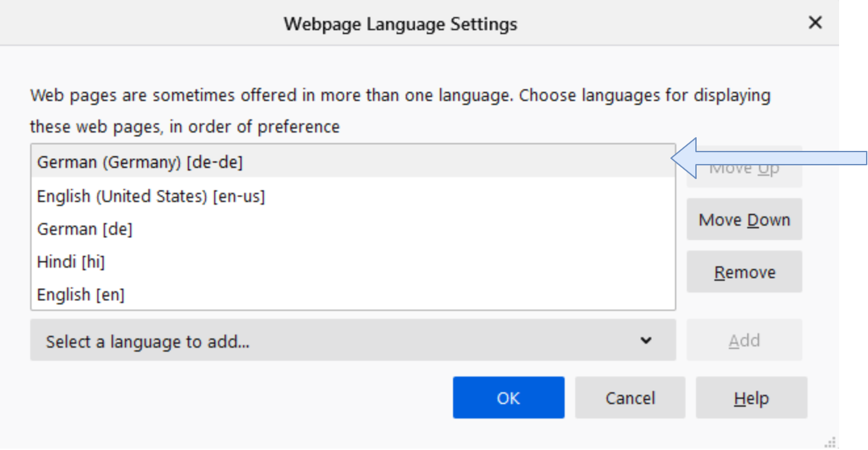Remove the selected language
The image size is (868, 450).
click(x=744, y=272)
